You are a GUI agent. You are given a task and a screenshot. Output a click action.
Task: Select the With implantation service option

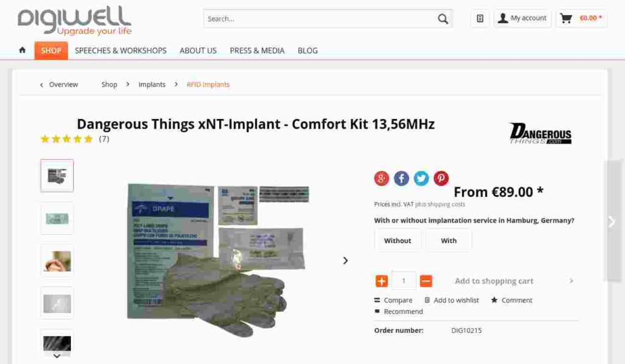click(449, 241)
